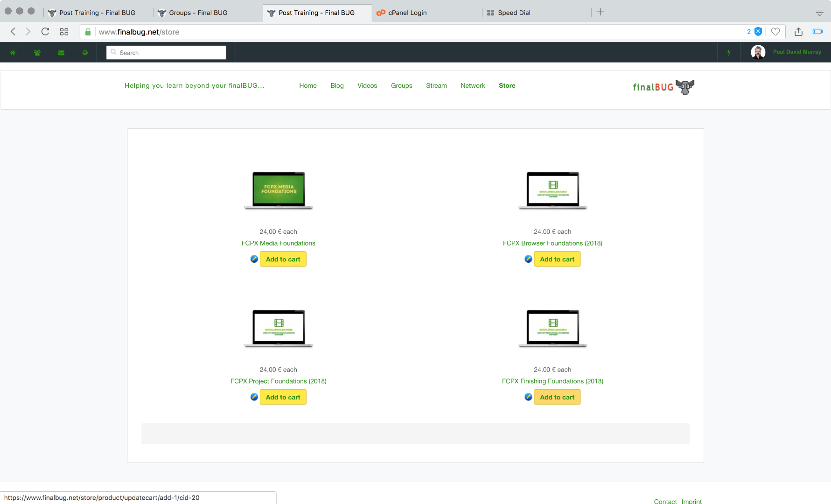
Task: Open the Blog item in the site menu
Action: 337,85
